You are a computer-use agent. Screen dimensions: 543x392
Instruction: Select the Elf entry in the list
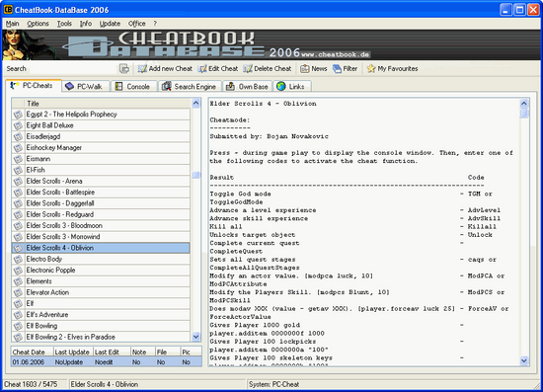[101, 304]
